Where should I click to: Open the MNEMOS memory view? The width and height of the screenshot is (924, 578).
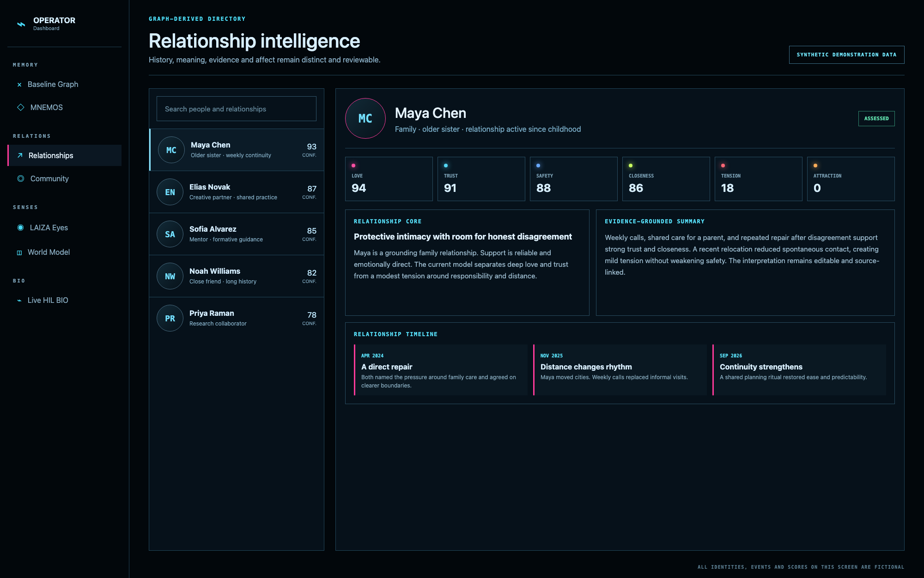coord(65,107)
